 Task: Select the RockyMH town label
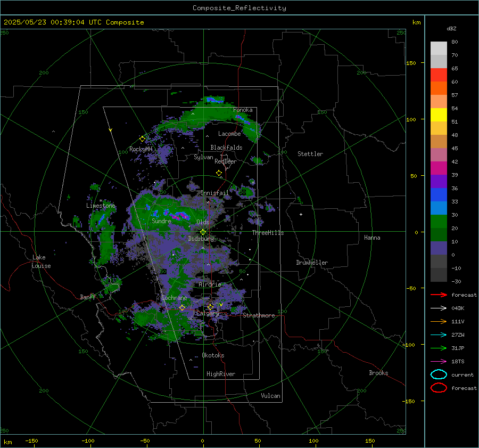coord(141,149)
